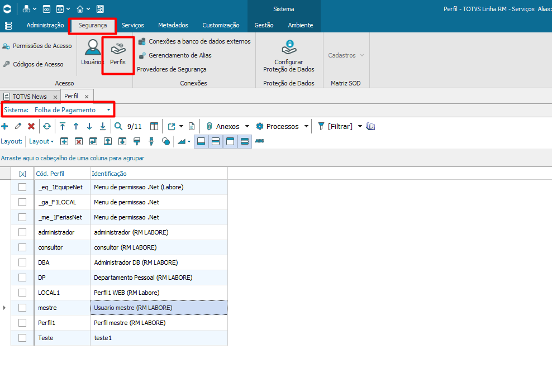
Task: Expand the Anexos dropdown arrow
Action: point(247,126)
